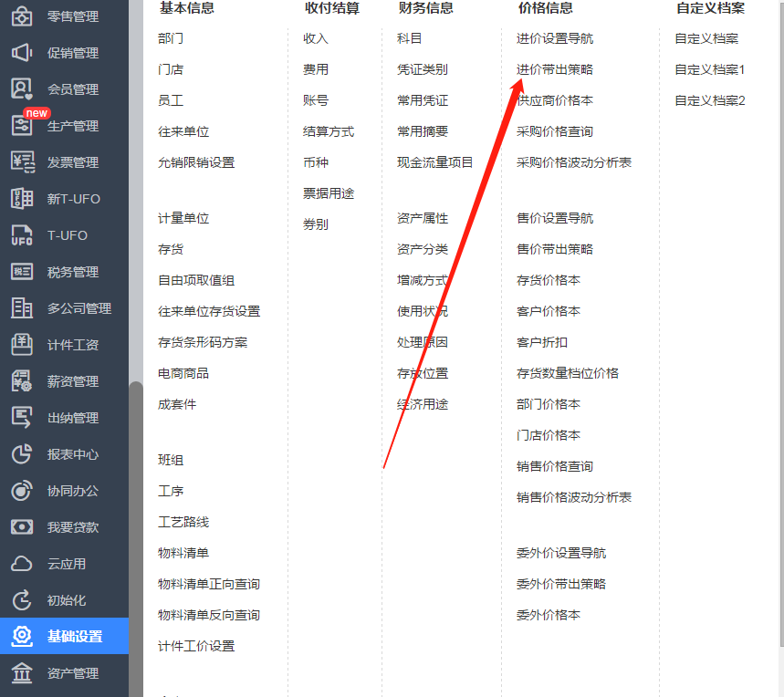Open 采购价格波动分析表

[x=574, y=162]
